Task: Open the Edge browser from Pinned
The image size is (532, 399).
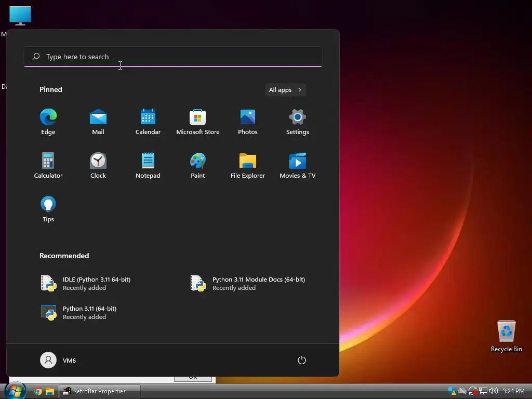Action: [48, 122]
